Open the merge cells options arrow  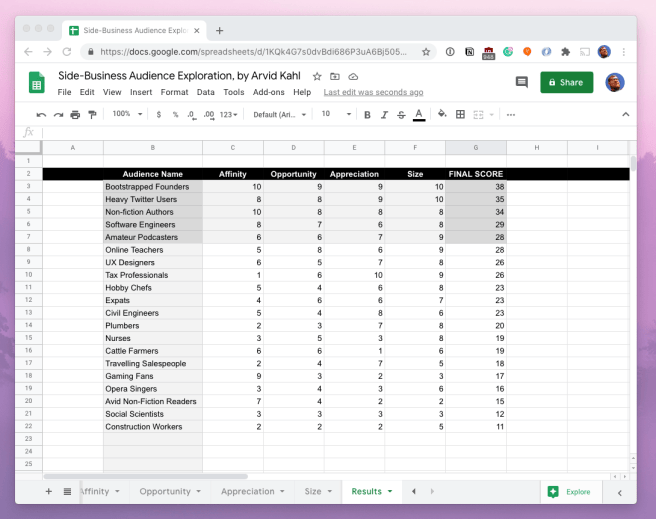coord(492,115)
